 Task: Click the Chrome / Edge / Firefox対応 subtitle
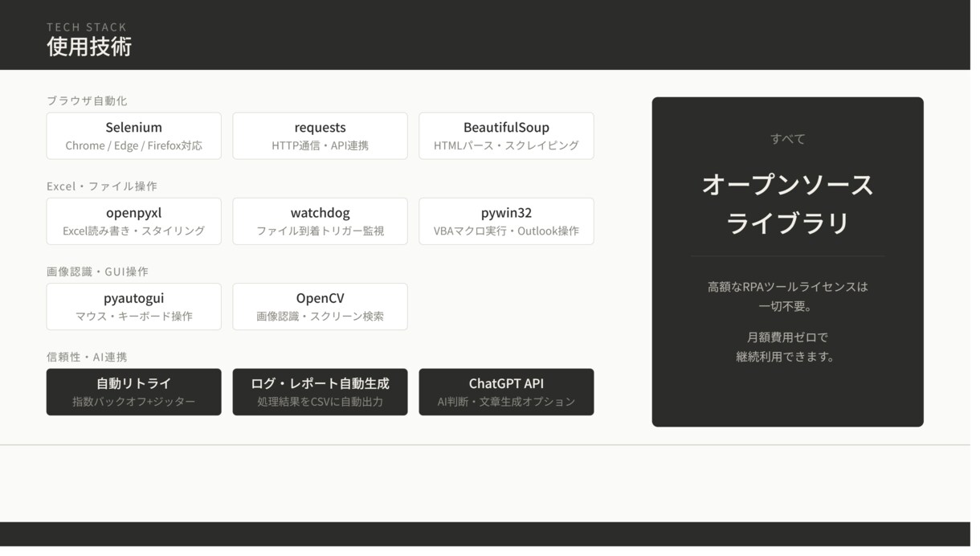pyautogui.click(x=135, y=147)
